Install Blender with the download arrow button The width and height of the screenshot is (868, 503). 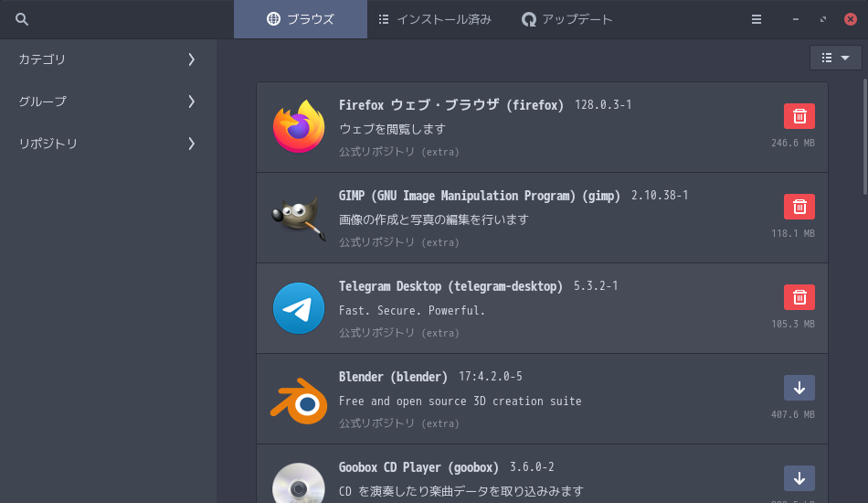click(799, 388)
